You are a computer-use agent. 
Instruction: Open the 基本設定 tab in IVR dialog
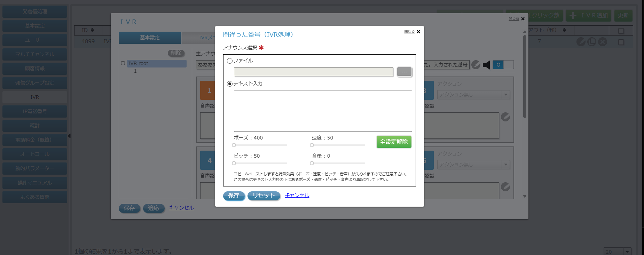click(150, 38)
